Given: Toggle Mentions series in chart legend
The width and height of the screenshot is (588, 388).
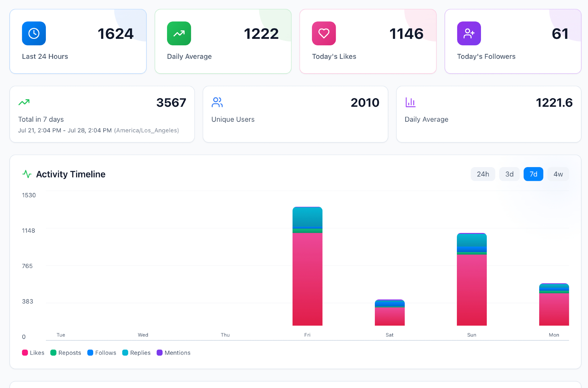Looking at the screenshot, I should coord(174,353).
